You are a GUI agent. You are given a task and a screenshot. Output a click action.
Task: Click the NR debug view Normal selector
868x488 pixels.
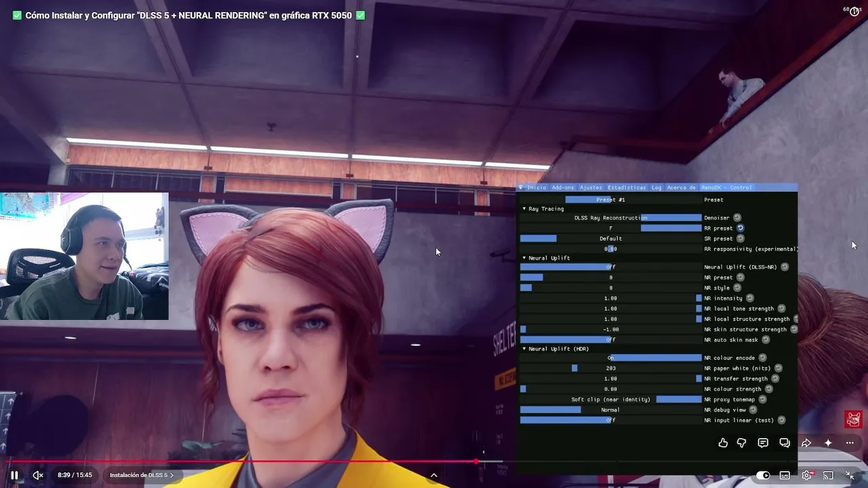click(611, 410)
